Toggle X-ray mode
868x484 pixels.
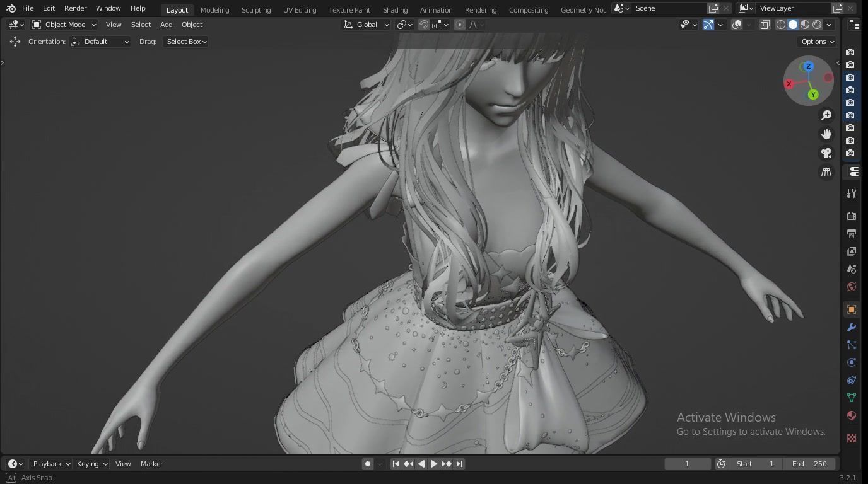tap(765, 25)
